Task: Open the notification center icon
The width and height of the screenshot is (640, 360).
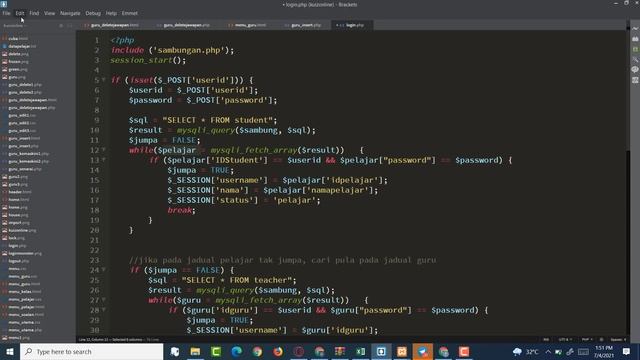Action: [x=627, y=351]
